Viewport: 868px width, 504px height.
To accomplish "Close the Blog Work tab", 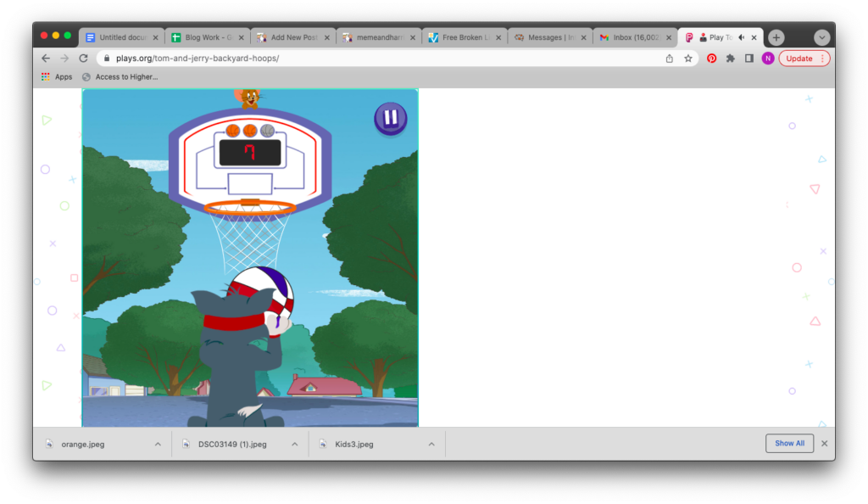I will (x=242, y=37).
